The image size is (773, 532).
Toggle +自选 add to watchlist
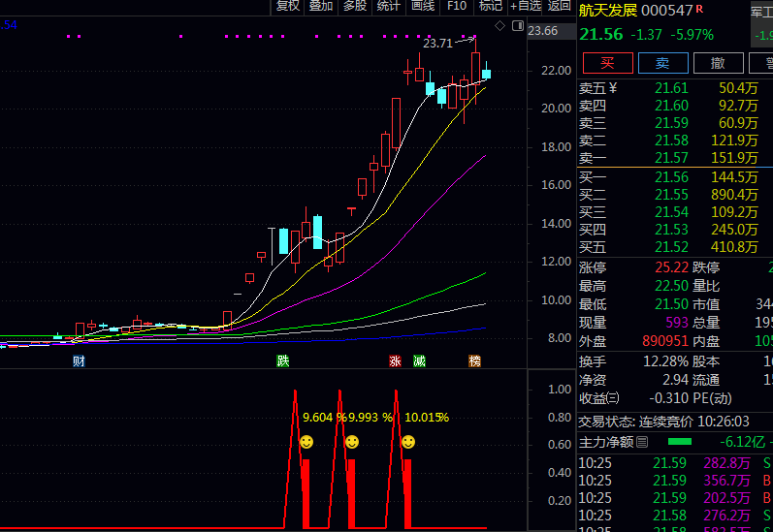pos(526,6)
